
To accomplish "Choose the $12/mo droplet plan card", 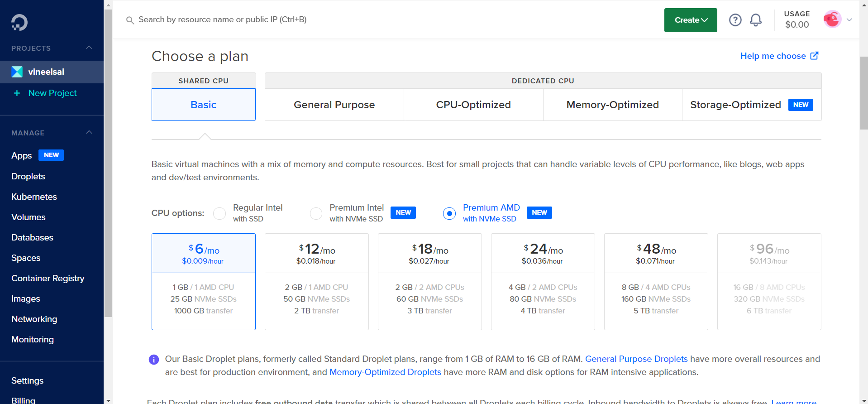I will 316,281.
